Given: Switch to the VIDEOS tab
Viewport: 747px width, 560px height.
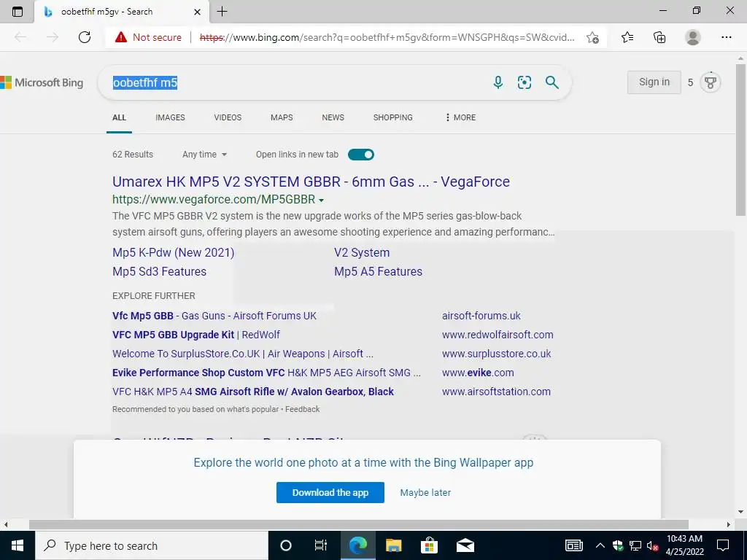Looking at the screenshot, I should (228, 117).
